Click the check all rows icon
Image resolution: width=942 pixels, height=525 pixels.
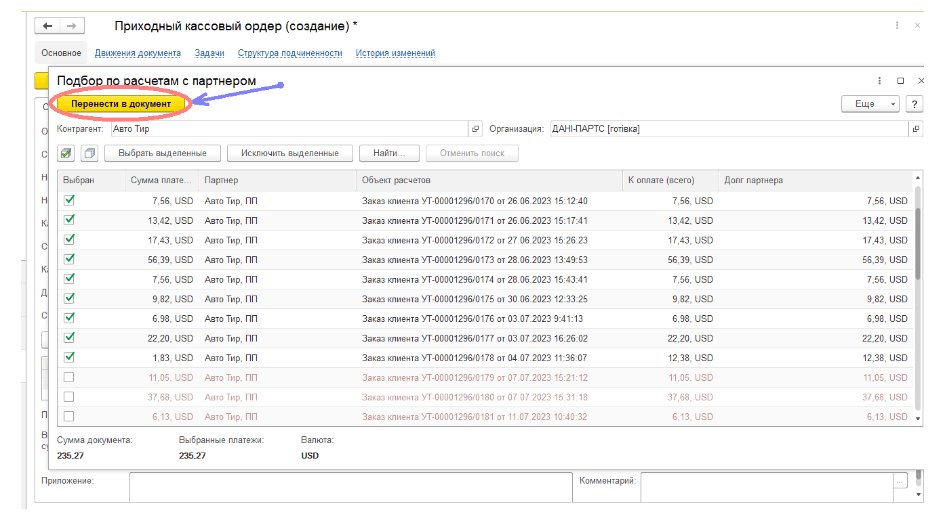tap(66, 153)
